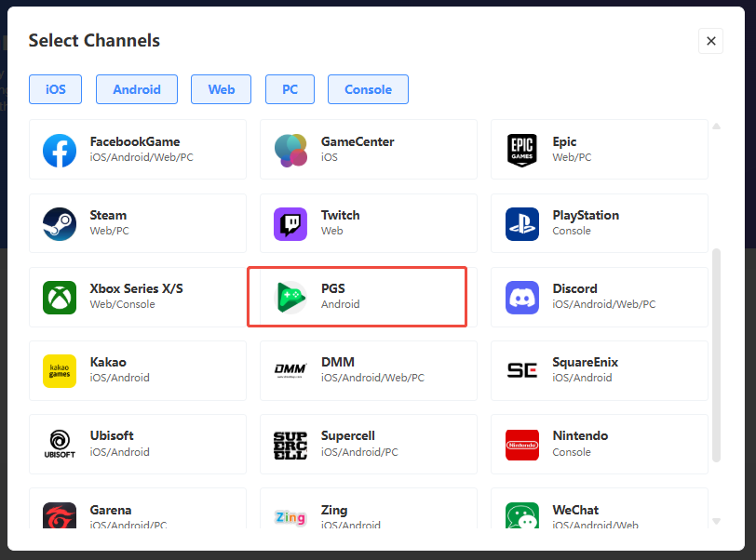The height and width of the screenshot is (560, 756).
Task: Select the FacebookGame channel name
Action: click(135, 141)
